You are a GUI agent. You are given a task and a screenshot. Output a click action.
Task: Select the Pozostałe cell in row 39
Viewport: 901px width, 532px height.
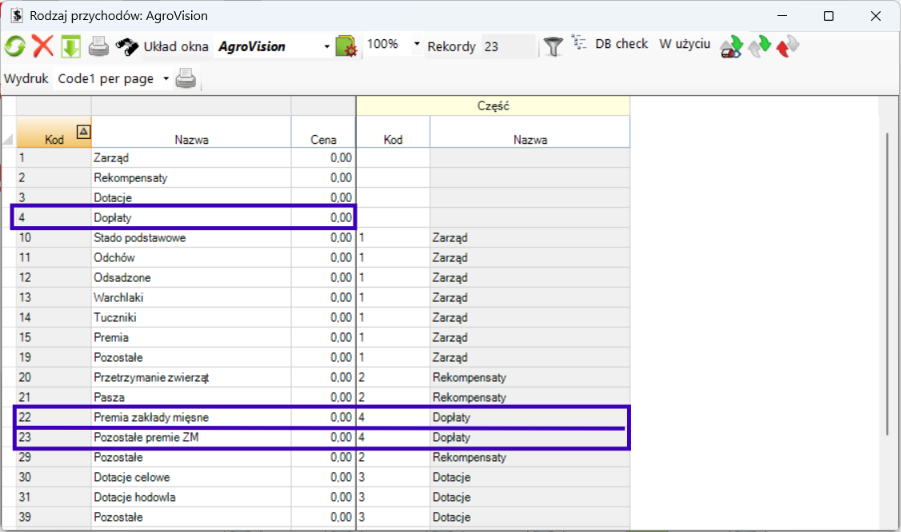click(x=191, y=518)
